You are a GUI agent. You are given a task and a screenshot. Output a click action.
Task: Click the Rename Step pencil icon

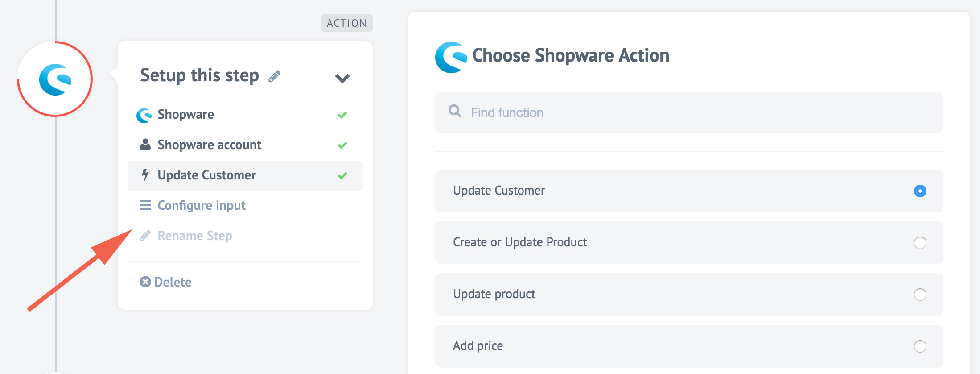[145, 236]
